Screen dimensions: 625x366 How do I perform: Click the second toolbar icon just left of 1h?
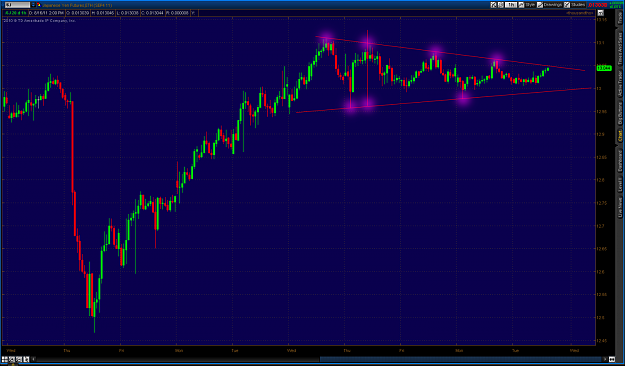501,5
